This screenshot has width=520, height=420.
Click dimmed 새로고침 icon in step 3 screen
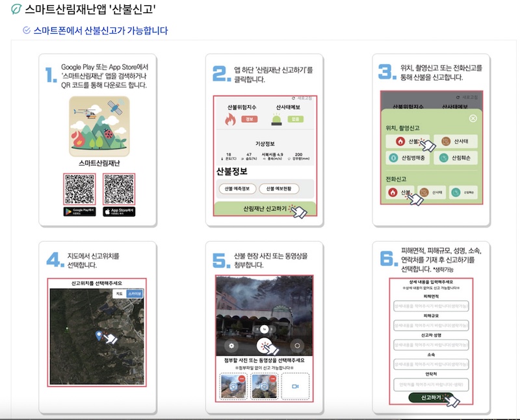click(x=458, y=98)
